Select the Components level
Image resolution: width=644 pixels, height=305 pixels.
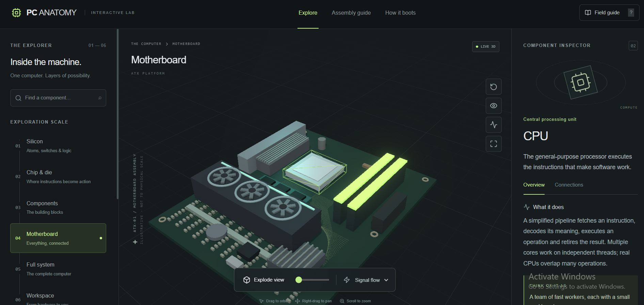[58, 208]
